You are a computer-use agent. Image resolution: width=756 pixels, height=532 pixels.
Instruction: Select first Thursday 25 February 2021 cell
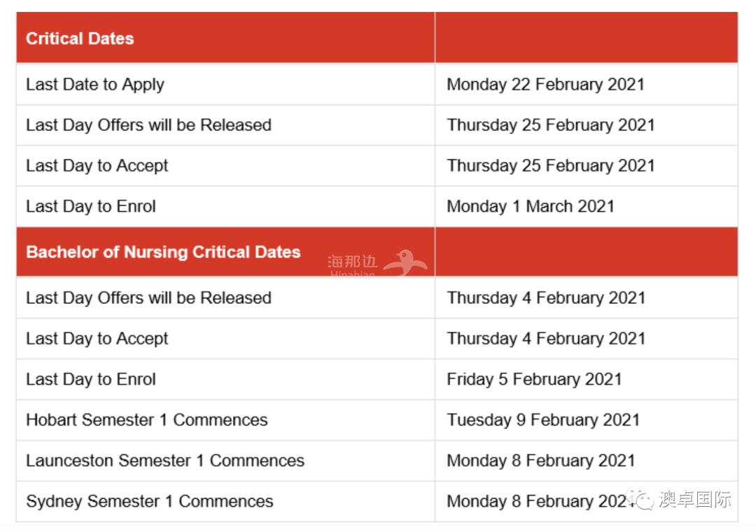coord(587,125)
